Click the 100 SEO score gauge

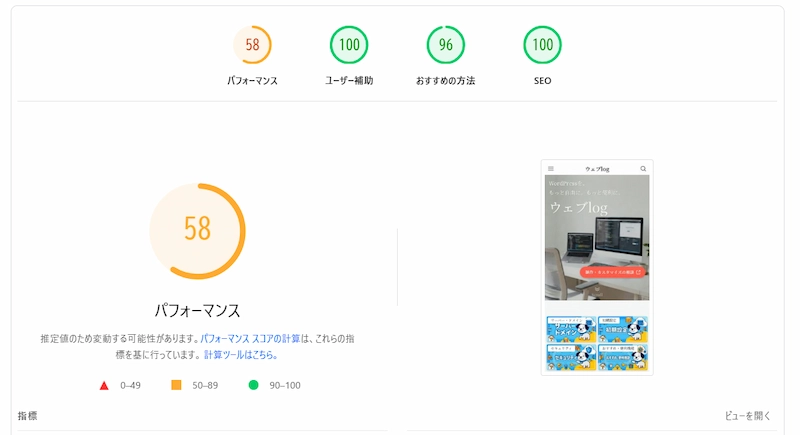click(x=542, y=45)
